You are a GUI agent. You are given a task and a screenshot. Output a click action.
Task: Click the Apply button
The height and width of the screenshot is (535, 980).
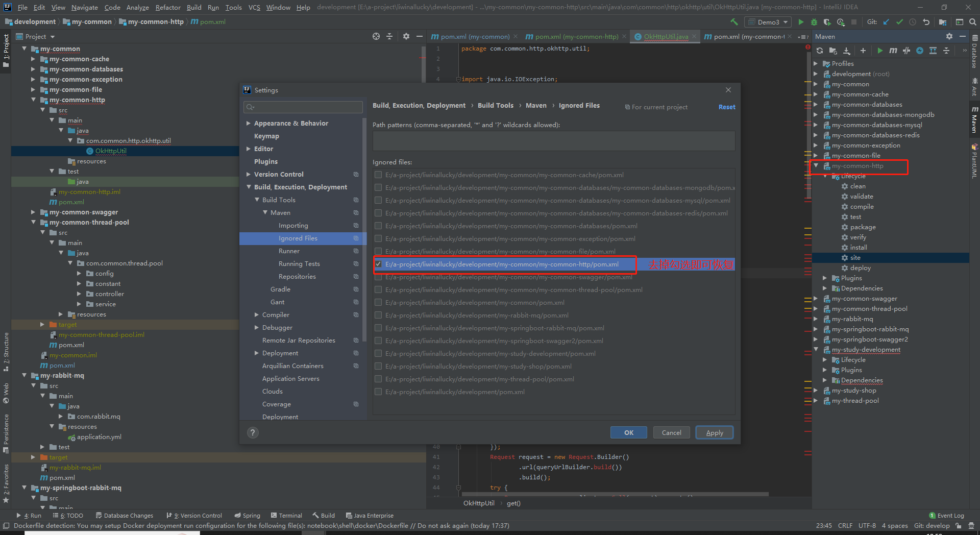coord(714,432)
